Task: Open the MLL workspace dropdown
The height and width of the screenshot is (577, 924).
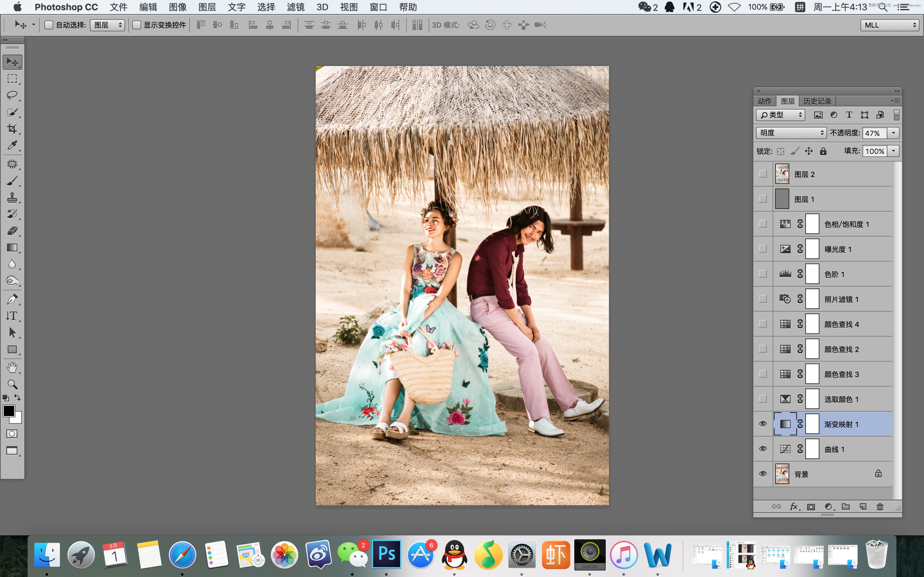Action: pos(889,25)
